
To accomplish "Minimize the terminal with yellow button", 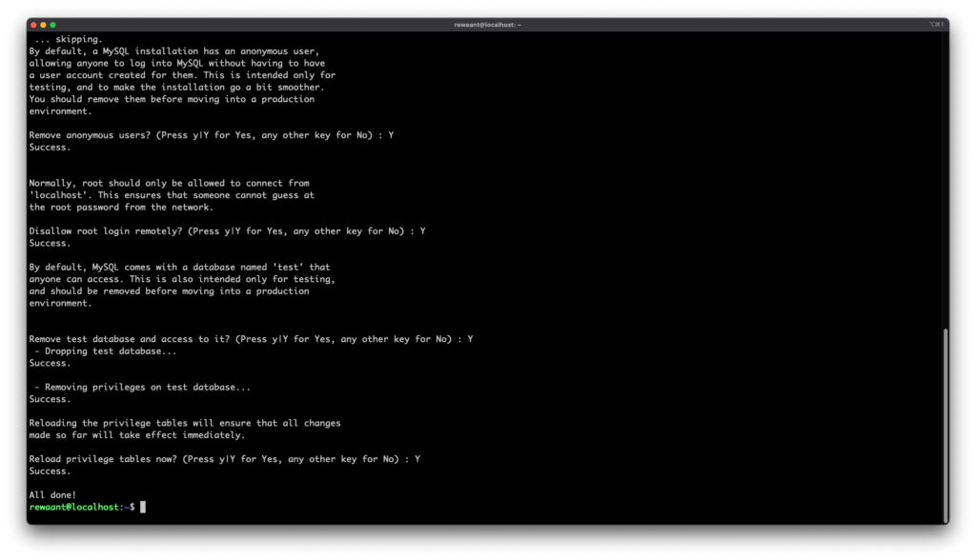I will click(x=43, y=25).
